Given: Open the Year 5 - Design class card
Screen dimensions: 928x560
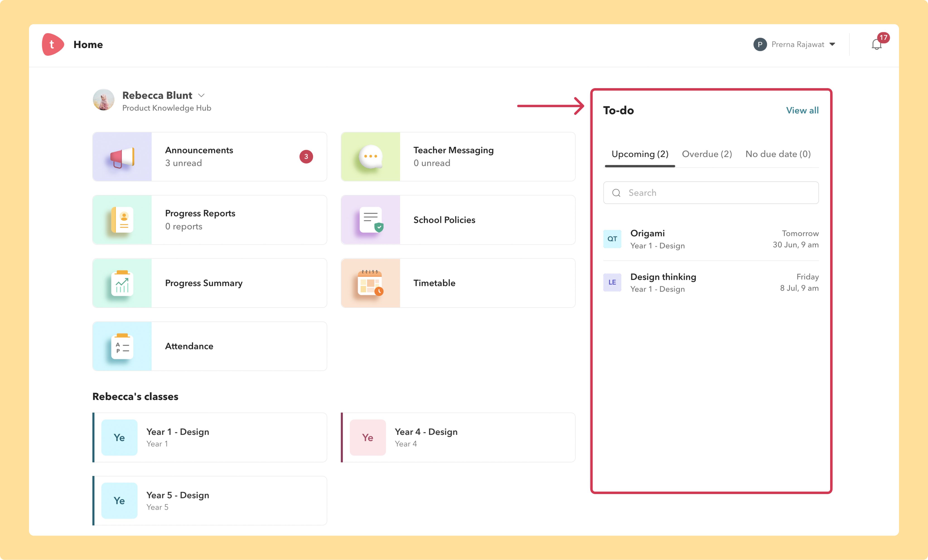Looking at the screenshot, I should pos(209,500).
